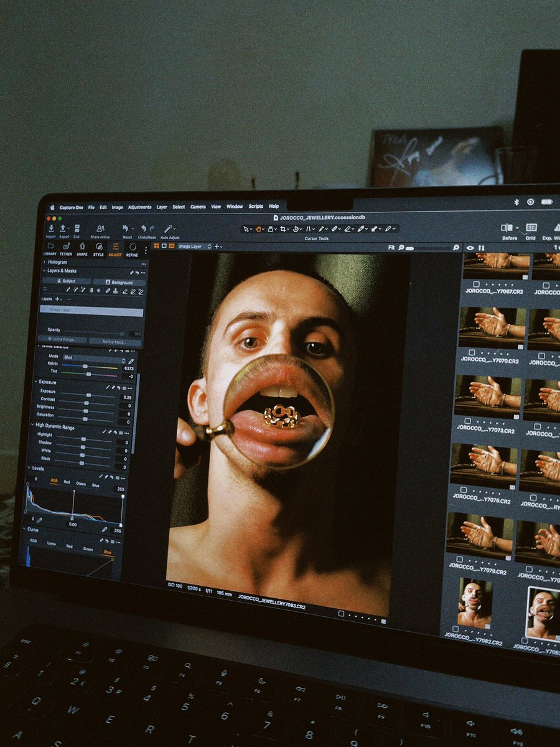Image resolution: width=560 pixels, height=747 pixels.
Task: Open the Capture One app menu
Action: pyautogui.click(x=72, y=207)
